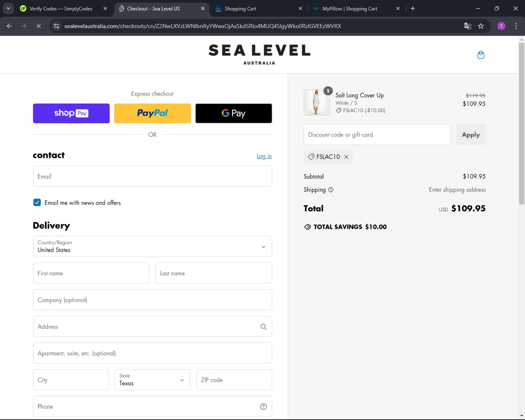Click the Enter shipping address text
The image size is (525, 420).
(x=457, y=190)
